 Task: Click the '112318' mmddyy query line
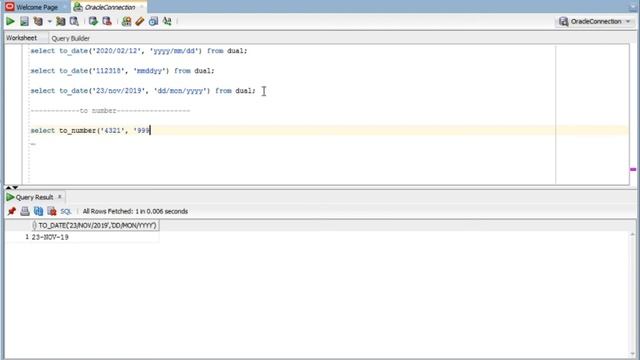pos(122,71)
